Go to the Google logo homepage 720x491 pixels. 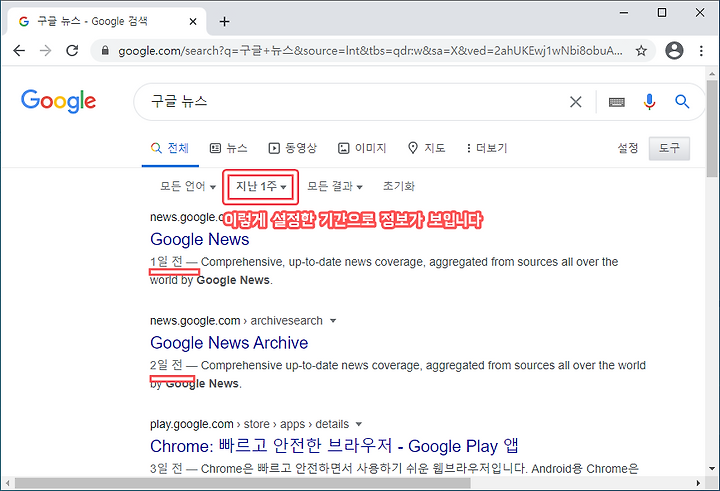[58, 101]
